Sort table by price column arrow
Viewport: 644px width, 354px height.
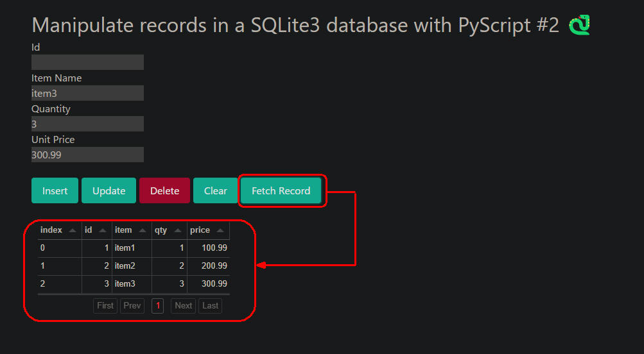[220, 230]
